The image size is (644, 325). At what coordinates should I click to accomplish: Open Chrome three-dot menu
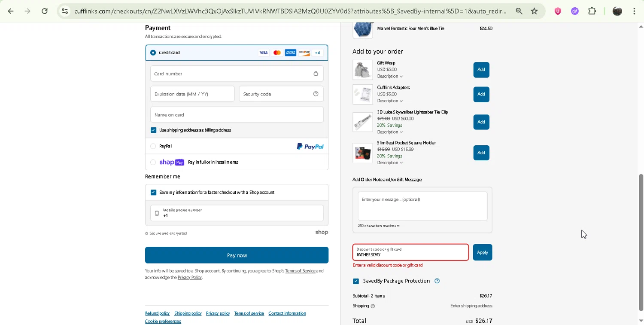634,11
